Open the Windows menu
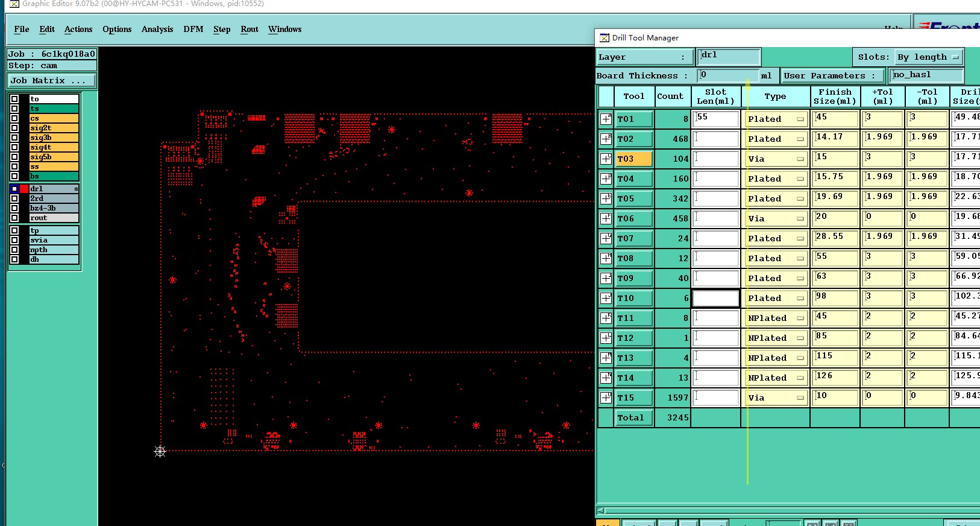 pyautogui.click(x=285, y=29)
